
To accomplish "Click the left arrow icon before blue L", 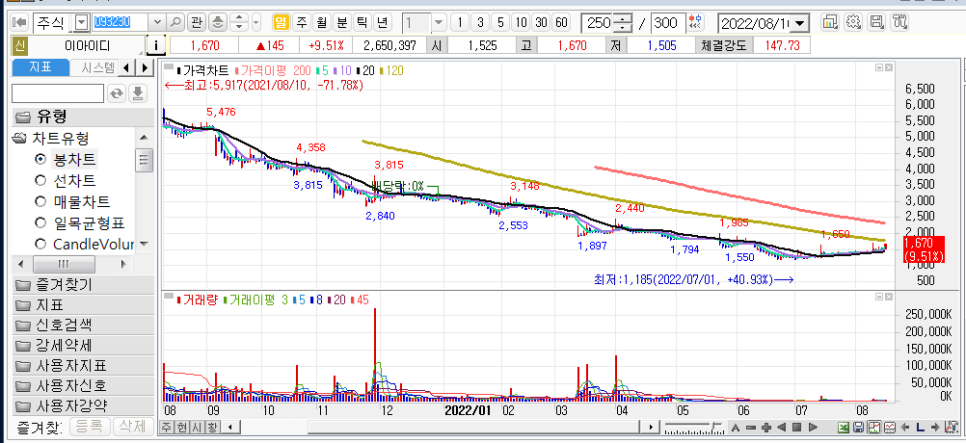I will point(905,427).
